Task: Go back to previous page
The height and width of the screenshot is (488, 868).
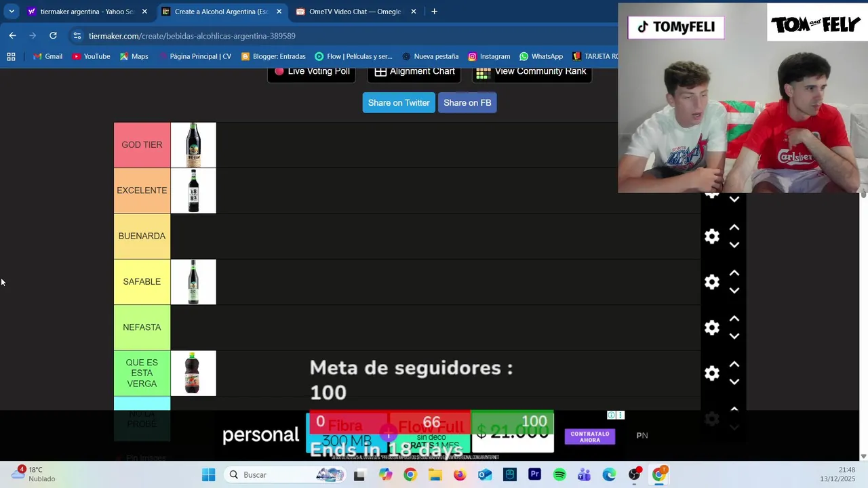Action: coord(12,36)
